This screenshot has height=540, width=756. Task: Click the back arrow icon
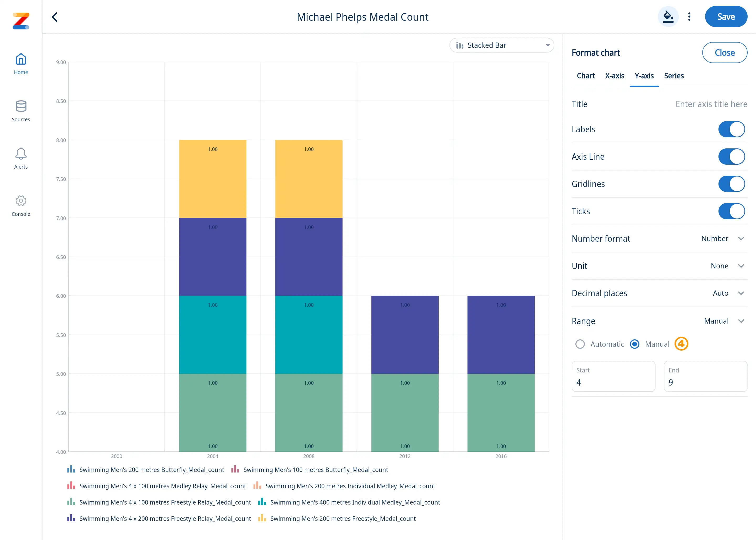click(x=55, y=17)
